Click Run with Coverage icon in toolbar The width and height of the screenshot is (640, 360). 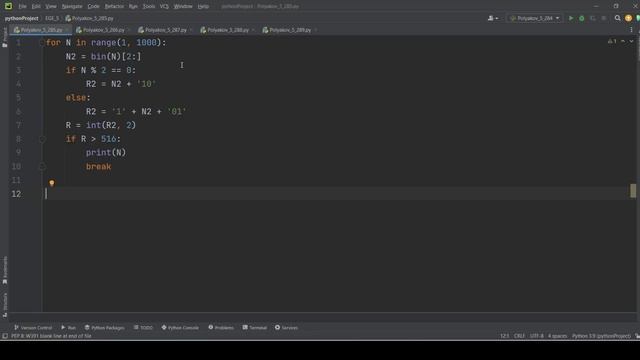pyautogui.click(x=593, y=18)
